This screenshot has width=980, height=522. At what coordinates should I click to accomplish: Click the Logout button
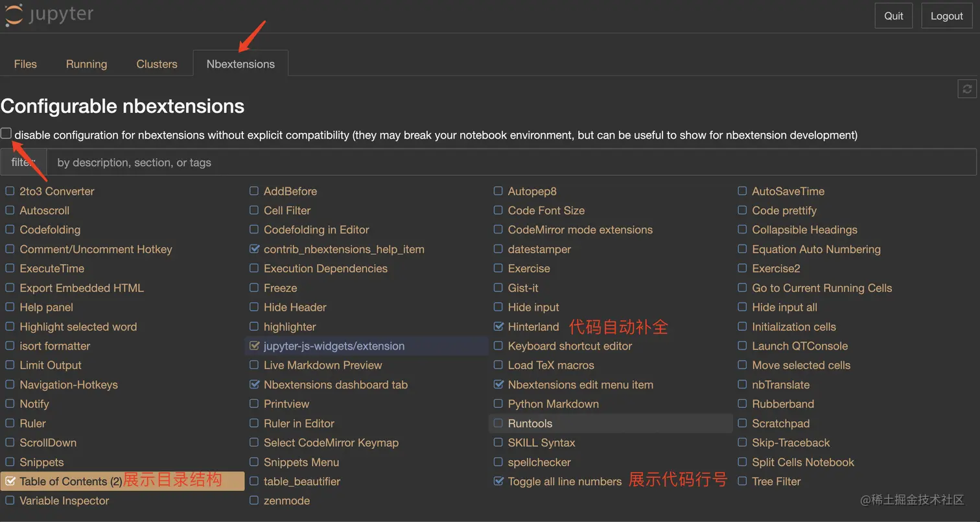point(946,16)
